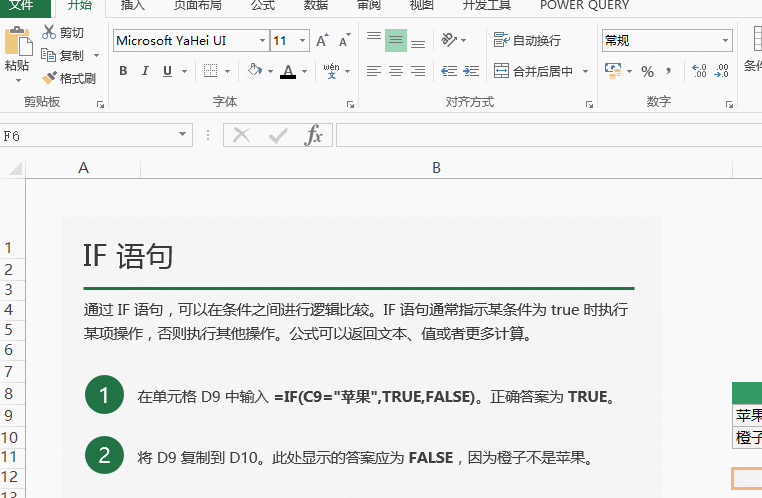Open 数字 group dialog launcher
The width and height of the screenshot is (762, 498).
(x=729, y=104)
